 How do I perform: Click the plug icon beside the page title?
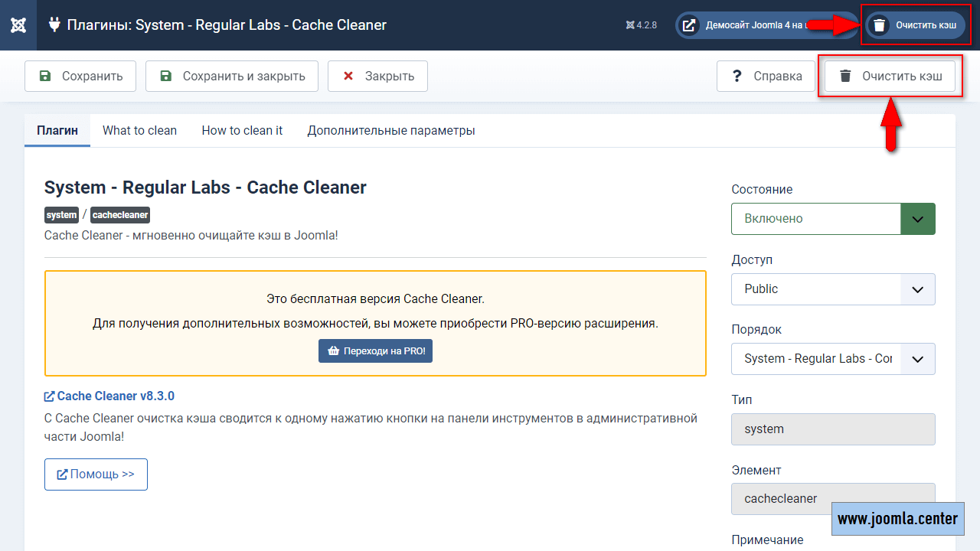[x=54, y=24]
